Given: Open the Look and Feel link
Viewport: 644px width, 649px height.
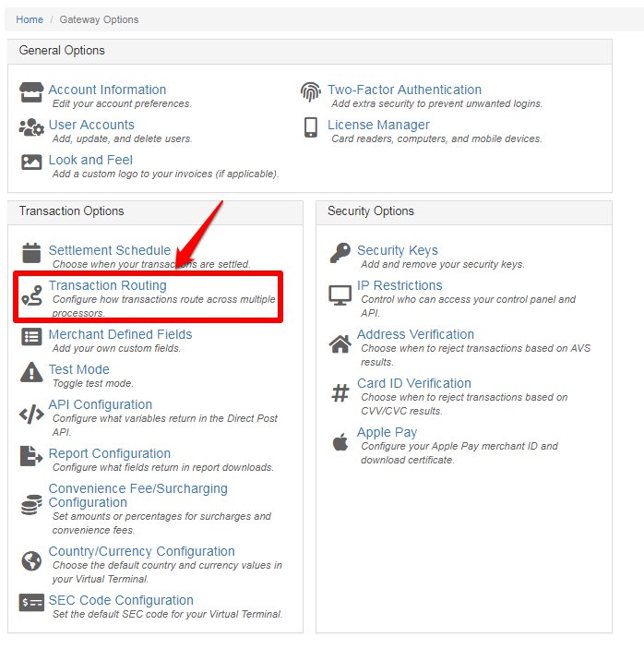Looking at the screenshot, I should coord(90,161).
